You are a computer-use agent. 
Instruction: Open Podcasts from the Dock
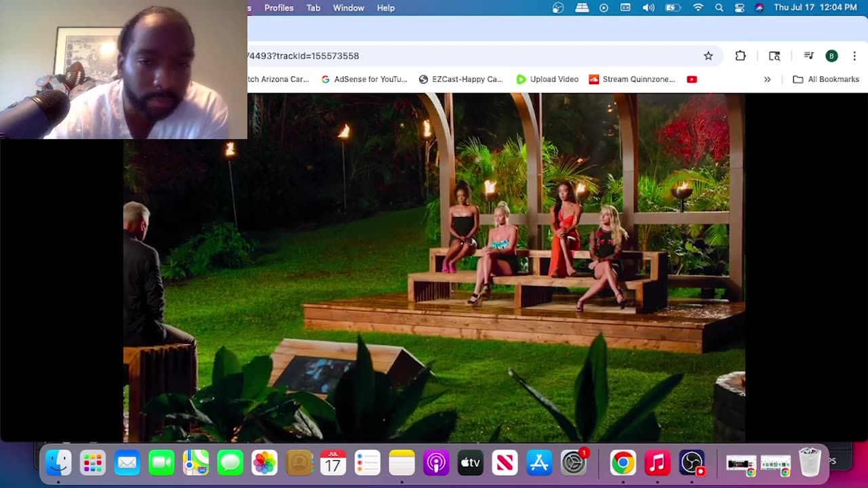pyautogui.click(x=436, y=464)
